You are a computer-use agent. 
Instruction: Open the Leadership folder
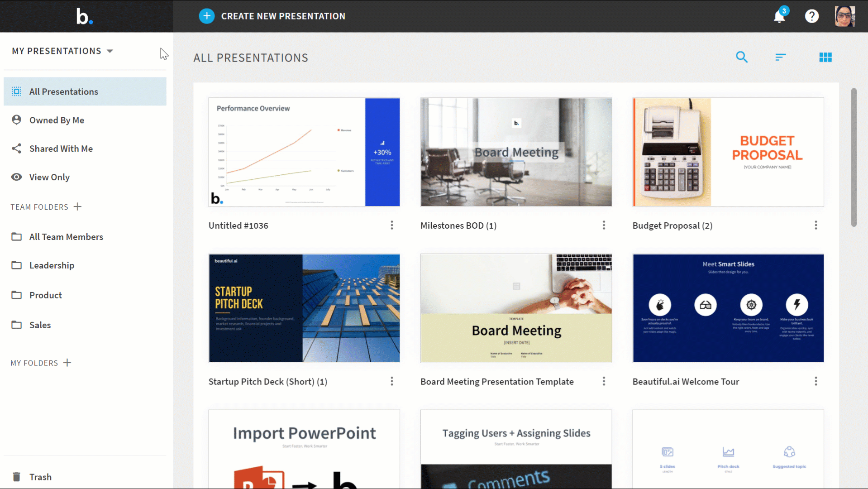coord(85,265)
